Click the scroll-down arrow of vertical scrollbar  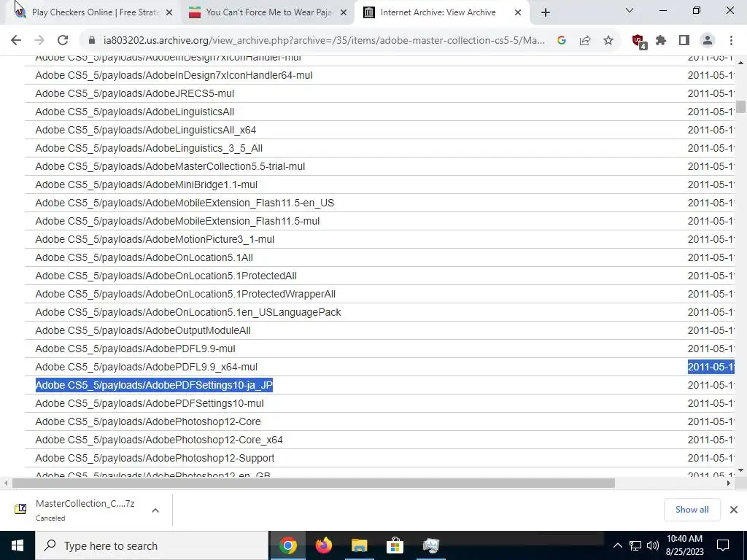click(740, 470)
